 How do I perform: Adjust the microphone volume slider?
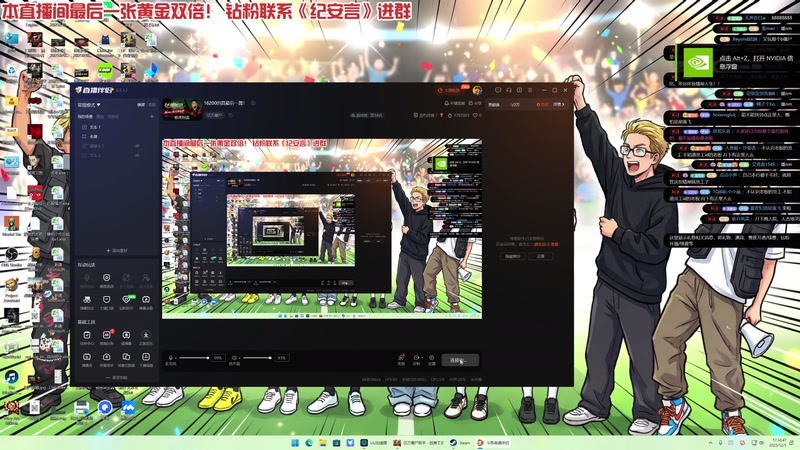(194, 358)
